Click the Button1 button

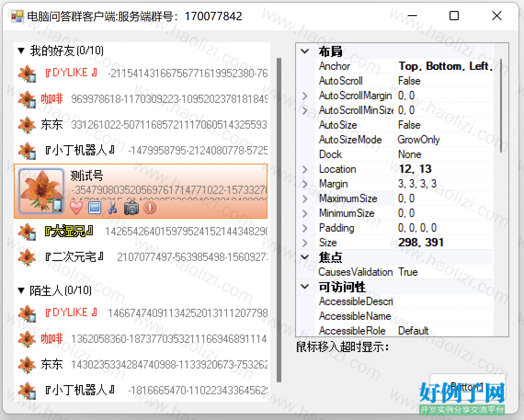[467, 387]
